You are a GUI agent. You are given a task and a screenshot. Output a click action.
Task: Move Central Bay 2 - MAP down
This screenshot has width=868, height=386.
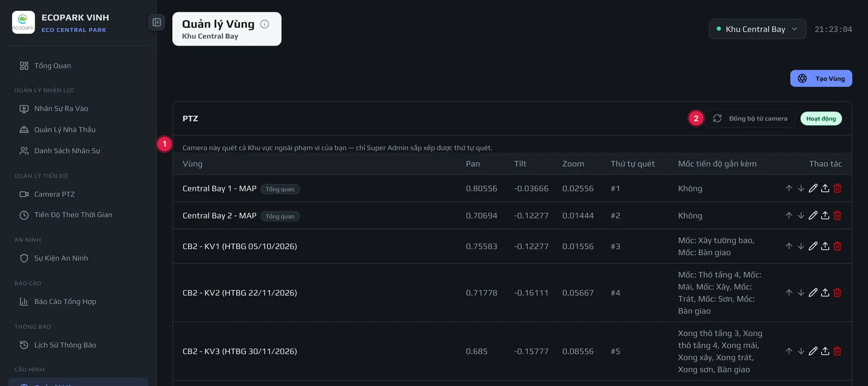point(801,216)
